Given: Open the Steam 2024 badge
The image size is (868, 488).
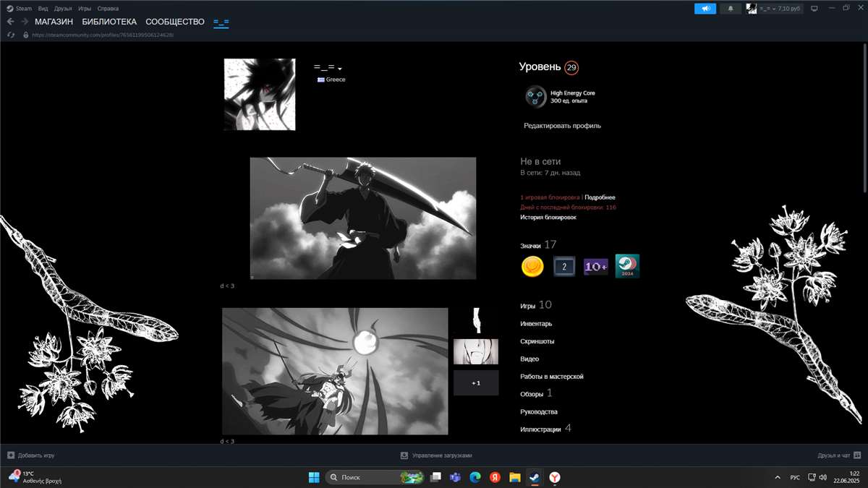Looking at the screenshot, I should [x=627, y=266].
